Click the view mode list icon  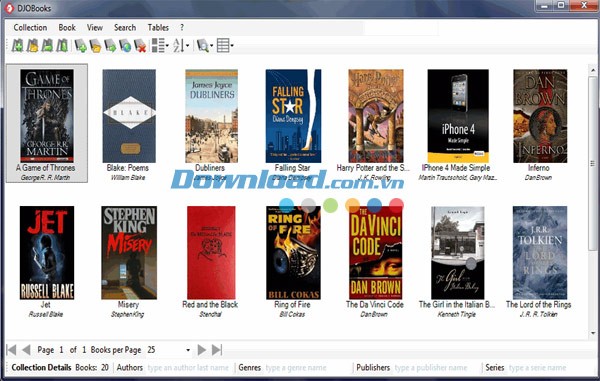coord(158,46)
